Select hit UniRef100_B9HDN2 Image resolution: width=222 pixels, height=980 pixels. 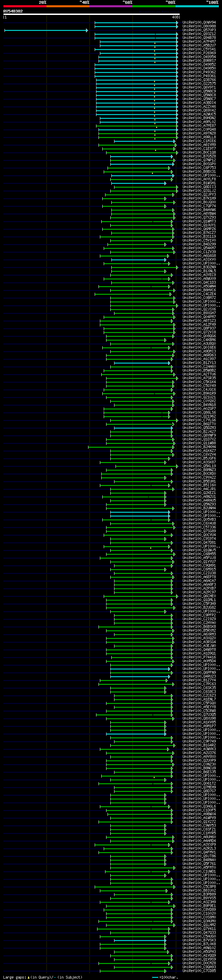[199, 118]
